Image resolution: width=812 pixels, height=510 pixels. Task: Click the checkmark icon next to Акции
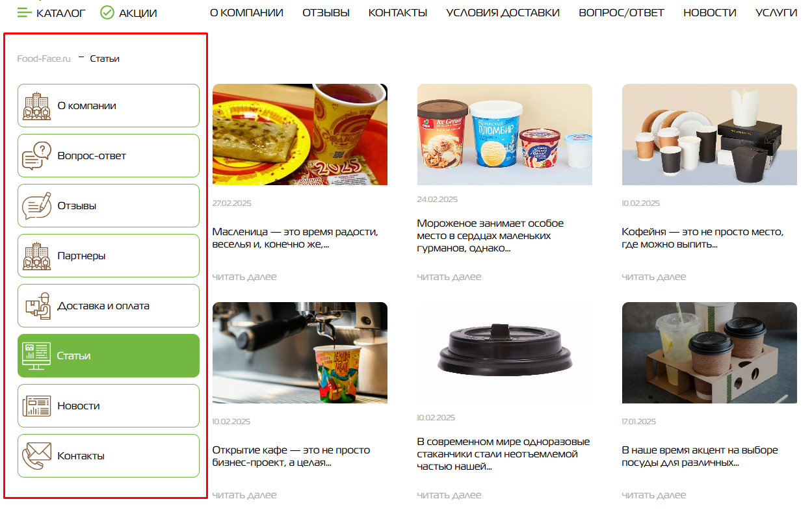click(x=107, y=12)
